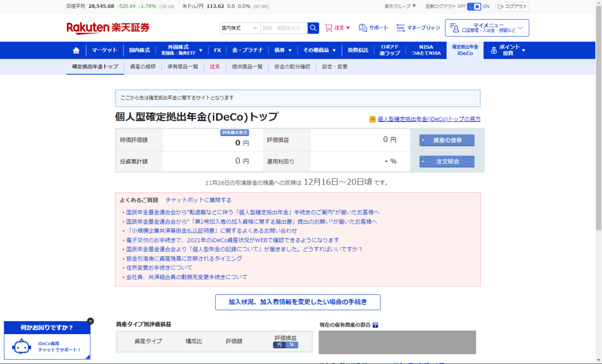
Task: Open 掛金引落後に資産残高に反映されるタイミング link
Action: [184, 259]
